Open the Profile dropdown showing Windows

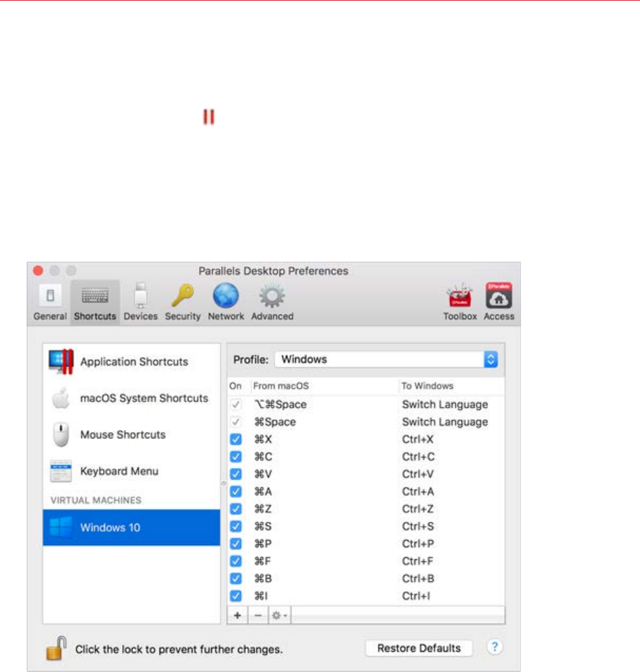pyautogui.click(x=386, y=359)
